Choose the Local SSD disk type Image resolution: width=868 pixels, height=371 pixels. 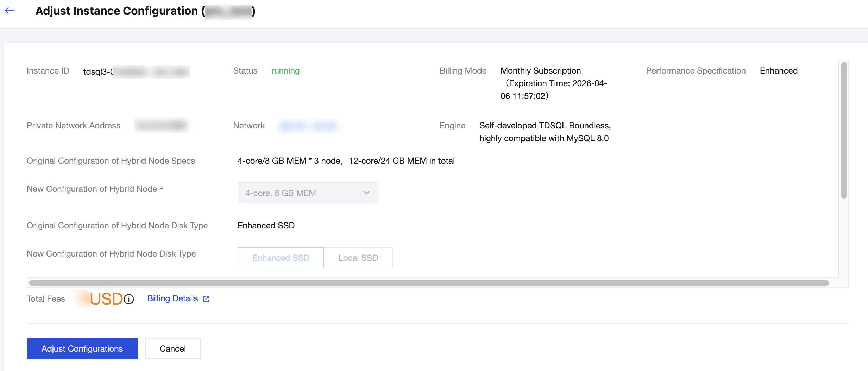358,258
